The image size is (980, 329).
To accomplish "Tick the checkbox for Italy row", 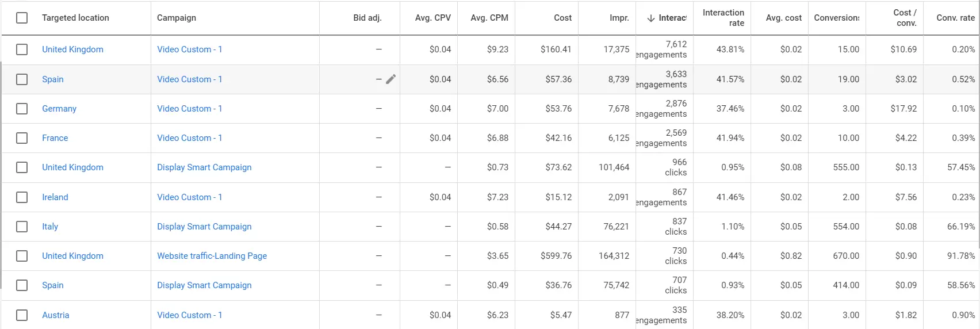I will tap(22, 227).
